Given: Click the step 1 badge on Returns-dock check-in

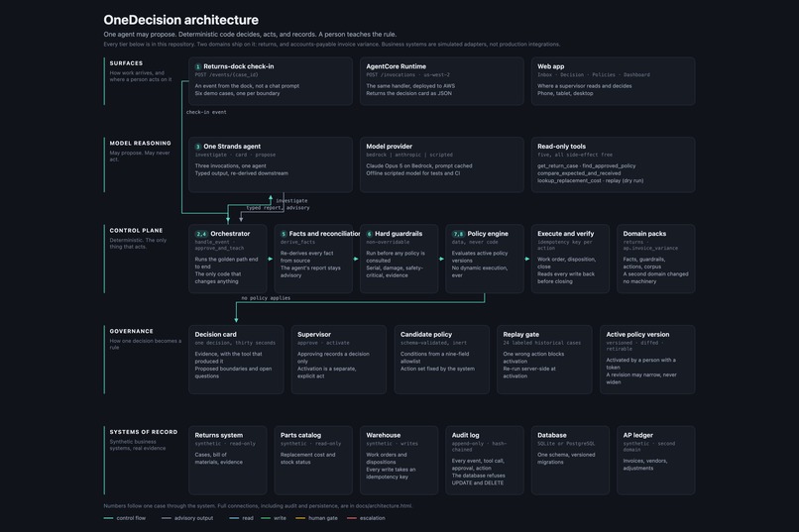Looking at the screenshot, I should [197, 66].
